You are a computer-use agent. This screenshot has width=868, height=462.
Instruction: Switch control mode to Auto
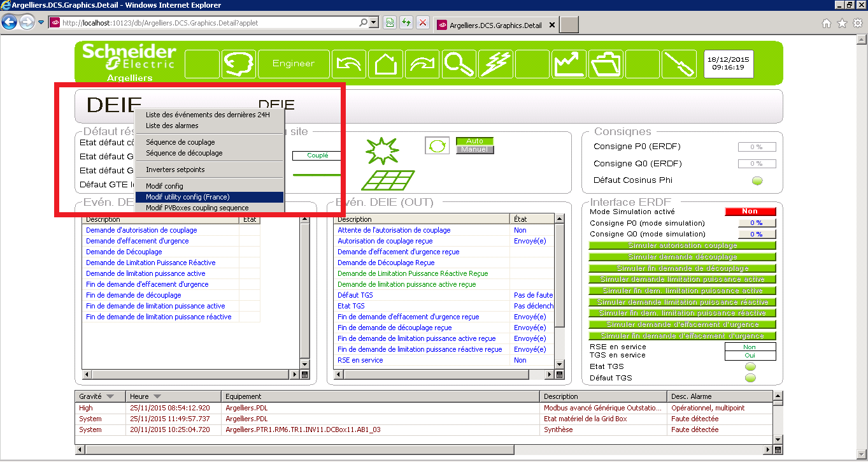click(x=474, y=141)
